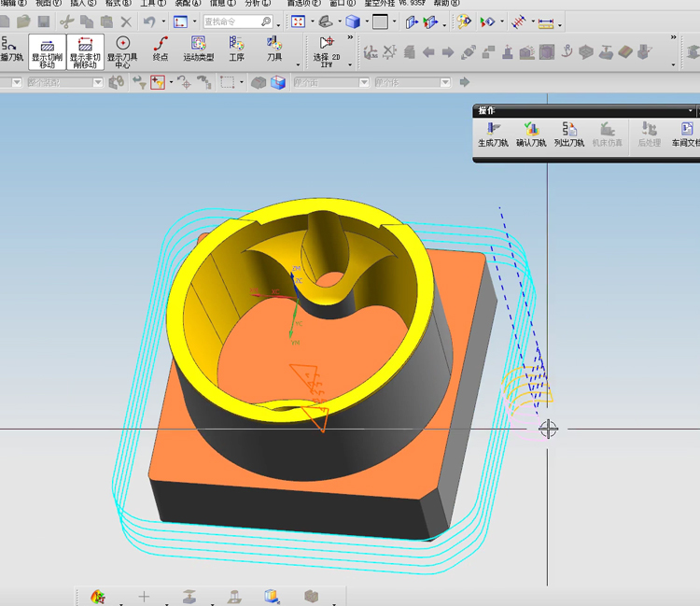
Task: Click the 刀具 tool color icon
Action: [x=274, y=43]
